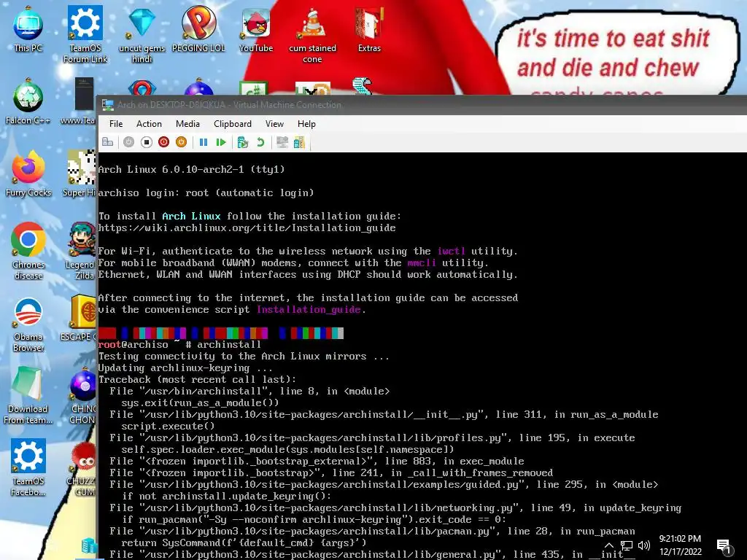This screenshot has height=560, width=747.
Task: Select the Extras desktop icon
Action: click(x=369, y=29)
